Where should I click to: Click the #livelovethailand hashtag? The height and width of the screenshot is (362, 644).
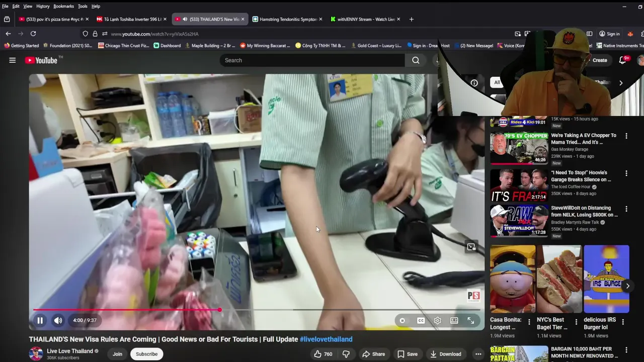coord(326,339)
